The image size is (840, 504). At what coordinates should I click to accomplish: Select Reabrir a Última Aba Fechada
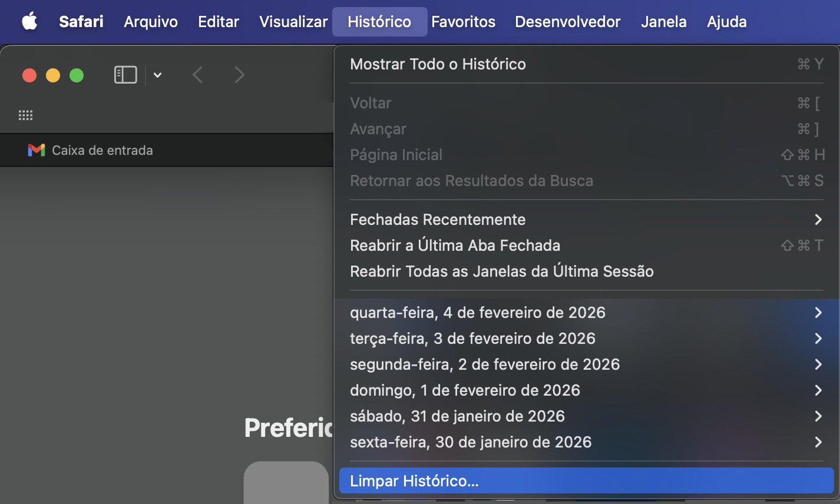tap(455, 245)
